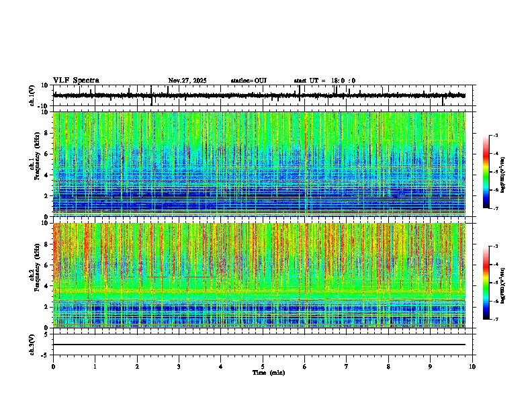
Task: Click the "5" tick on ch.3(V) axis
Action: tap(46, 334)
